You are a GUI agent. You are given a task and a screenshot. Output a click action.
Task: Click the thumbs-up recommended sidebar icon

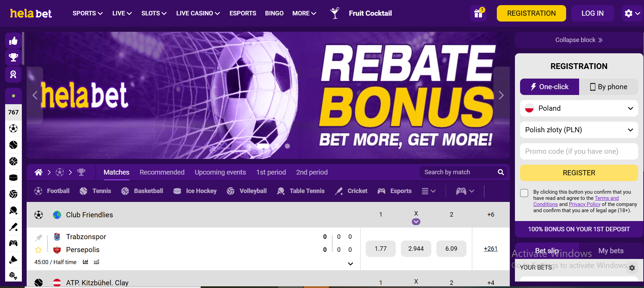pos(13,41)
